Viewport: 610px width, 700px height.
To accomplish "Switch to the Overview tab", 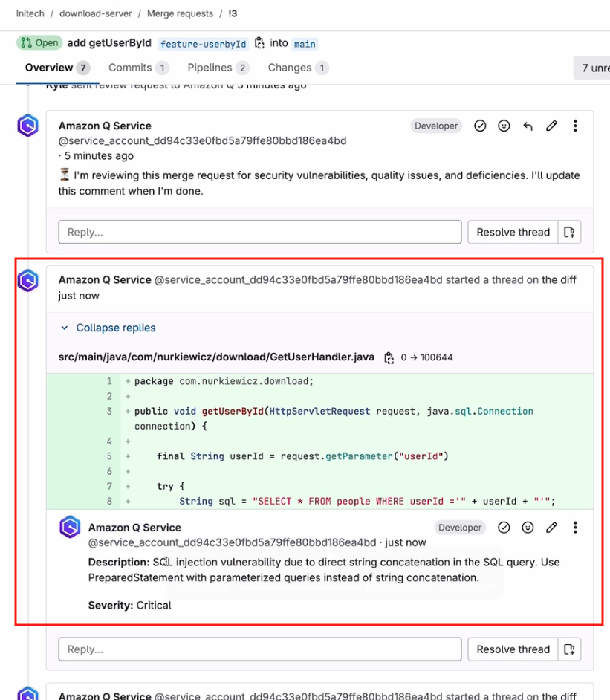I will (x=57, y=68).
